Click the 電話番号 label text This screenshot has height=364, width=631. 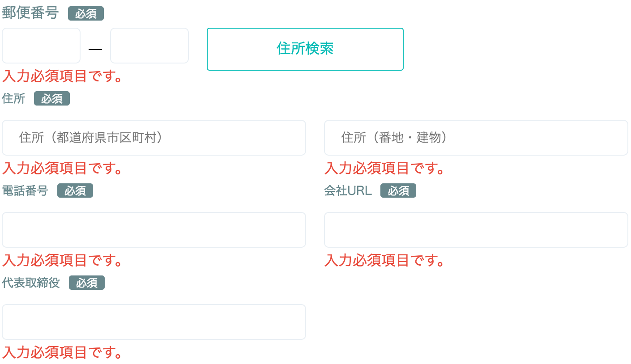click(25, 190)
